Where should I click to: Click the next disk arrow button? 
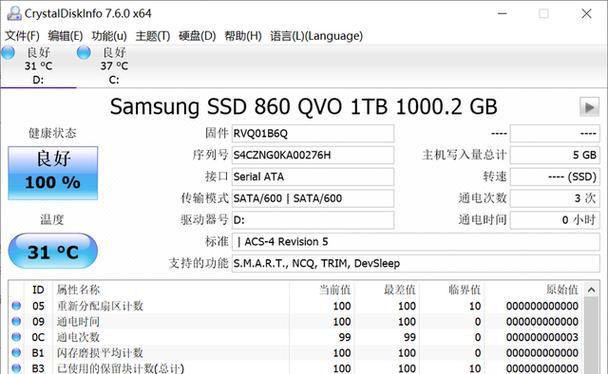589,107
